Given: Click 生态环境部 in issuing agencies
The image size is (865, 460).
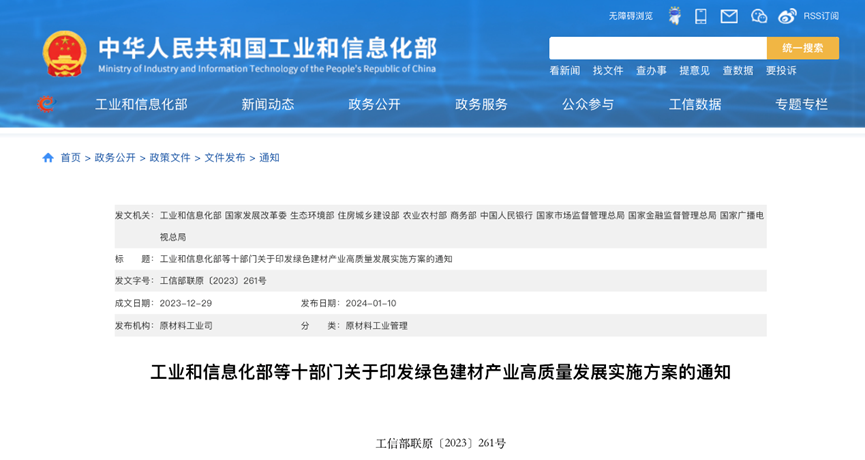Looking at the screenshot, I should [312, 215].
